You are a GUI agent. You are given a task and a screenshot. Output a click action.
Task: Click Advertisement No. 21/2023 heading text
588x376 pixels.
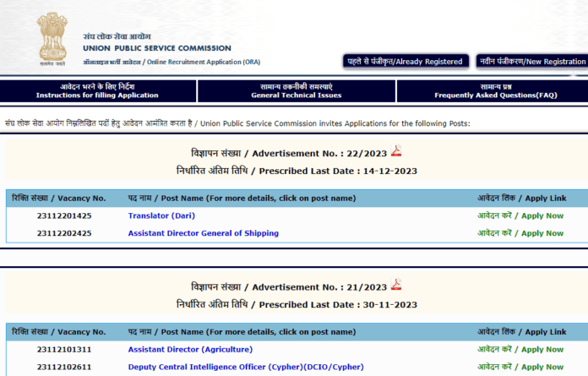tap(289, 287)
